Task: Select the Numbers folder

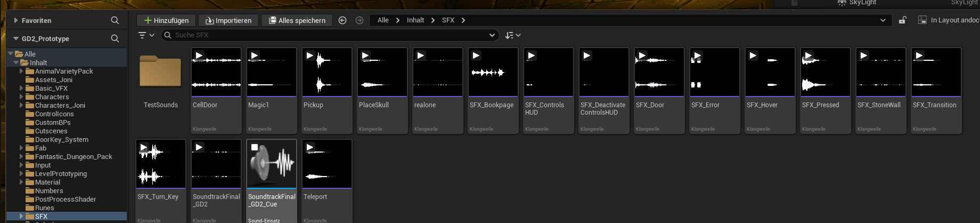Action: pos(49,190)
